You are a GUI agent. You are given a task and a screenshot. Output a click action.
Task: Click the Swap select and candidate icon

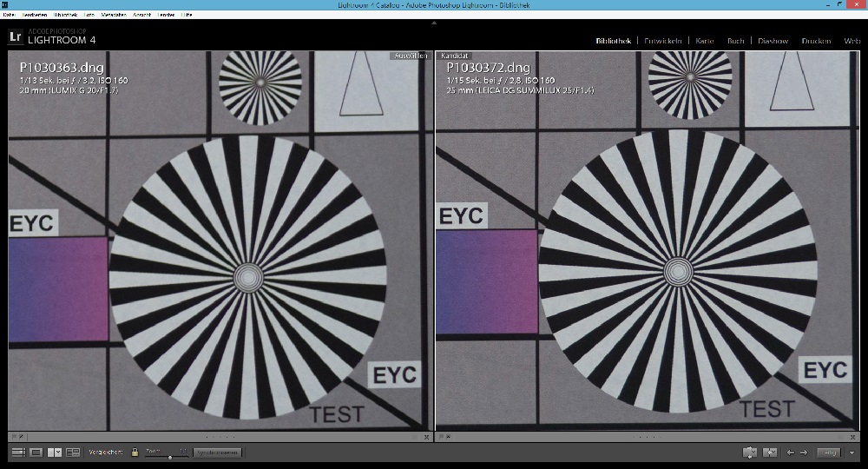(x=750, y=452)
